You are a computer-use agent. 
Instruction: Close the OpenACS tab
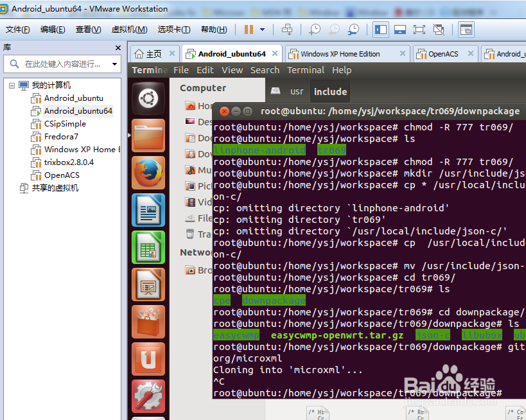pyautogui.click(x=471, y=53)
